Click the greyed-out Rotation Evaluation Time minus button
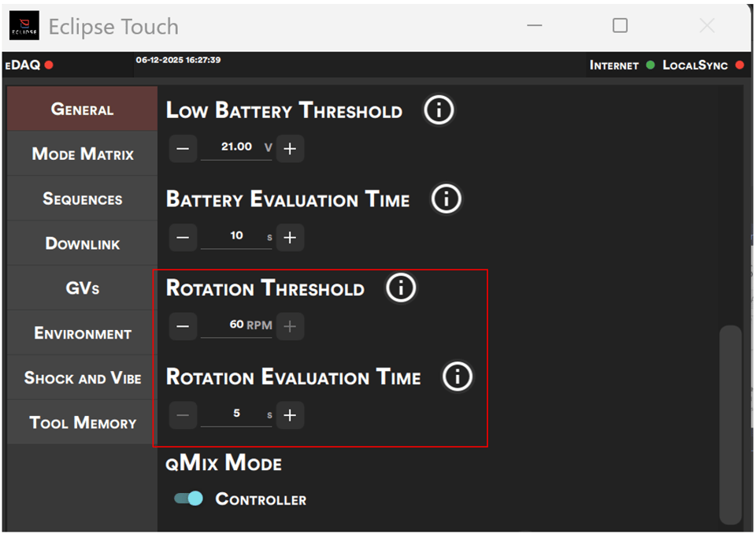This screenshot has width=756, height=534. coord(183,415)
